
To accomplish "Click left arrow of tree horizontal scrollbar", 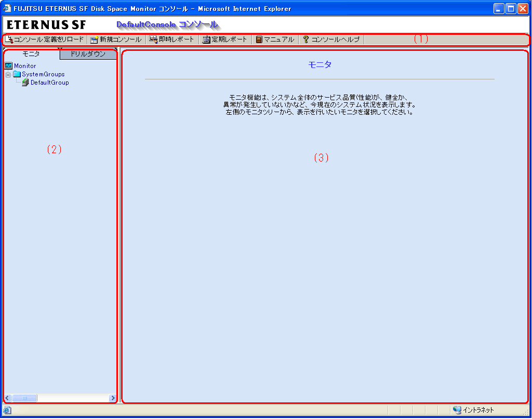I will (x=7, y=398).
